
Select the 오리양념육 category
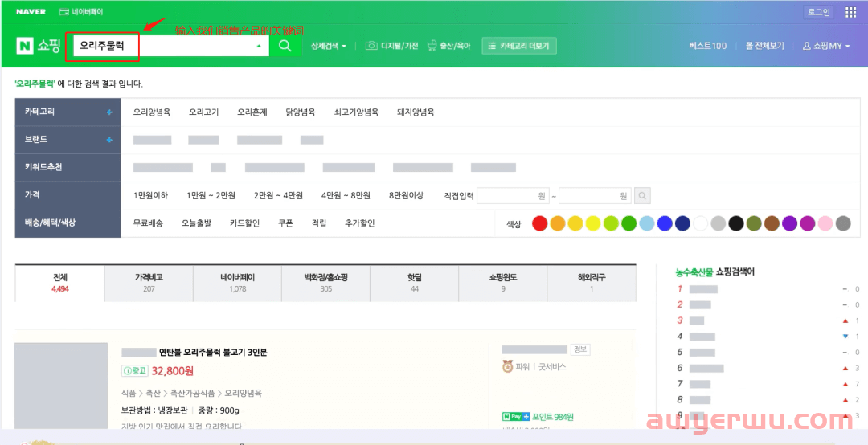[x=152, y=112]
